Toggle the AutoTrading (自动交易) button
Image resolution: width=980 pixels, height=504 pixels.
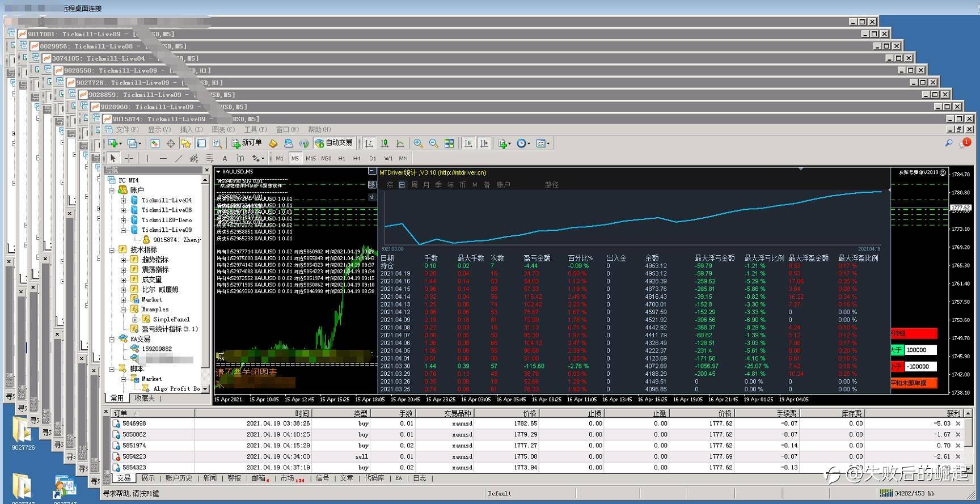point(334,143)
